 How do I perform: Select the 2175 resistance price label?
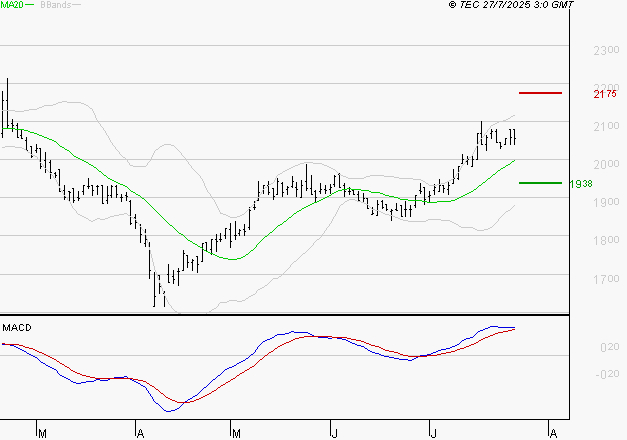click(604, 94)
